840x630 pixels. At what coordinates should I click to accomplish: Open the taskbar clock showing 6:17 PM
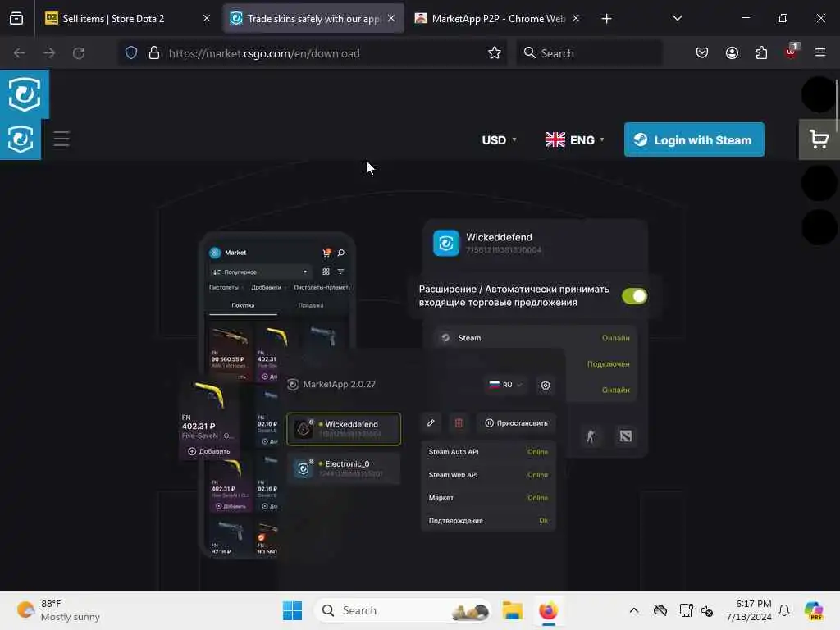pyautogui.click(x=749, y=610)
